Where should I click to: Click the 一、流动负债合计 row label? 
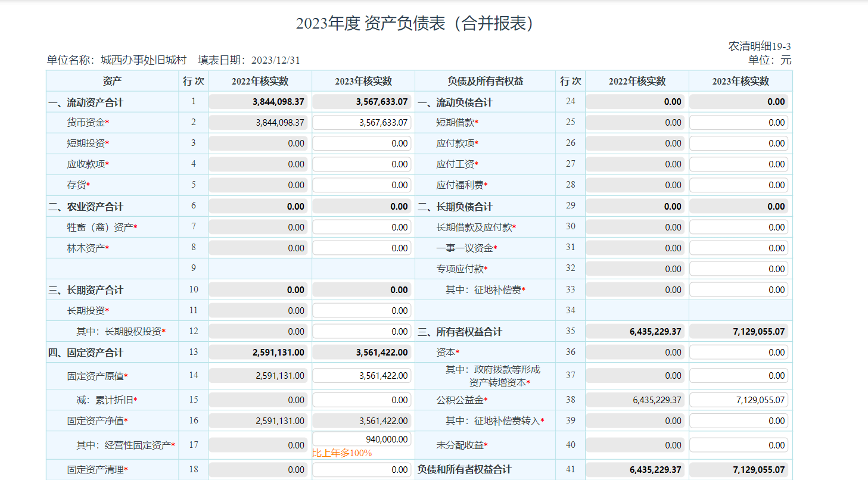point(455,102)
